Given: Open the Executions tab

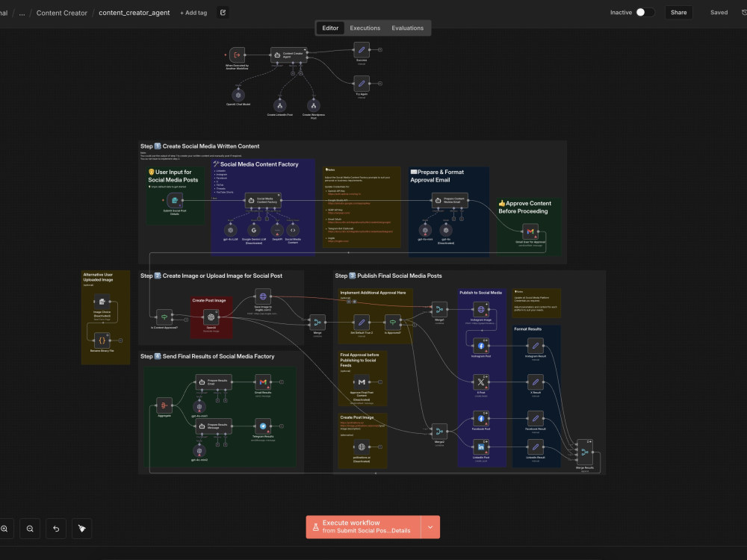Looking at the screenshot, I should tap(365, 28).
